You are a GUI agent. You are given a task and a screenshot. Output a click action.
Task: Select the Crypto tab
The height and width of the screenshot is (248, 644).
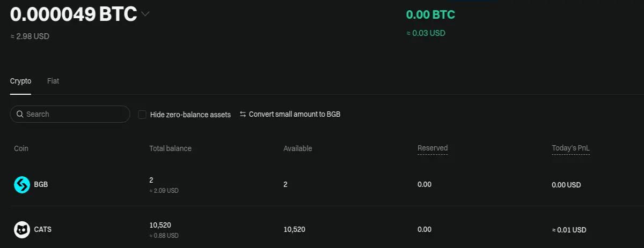click(x=21, y=81)
